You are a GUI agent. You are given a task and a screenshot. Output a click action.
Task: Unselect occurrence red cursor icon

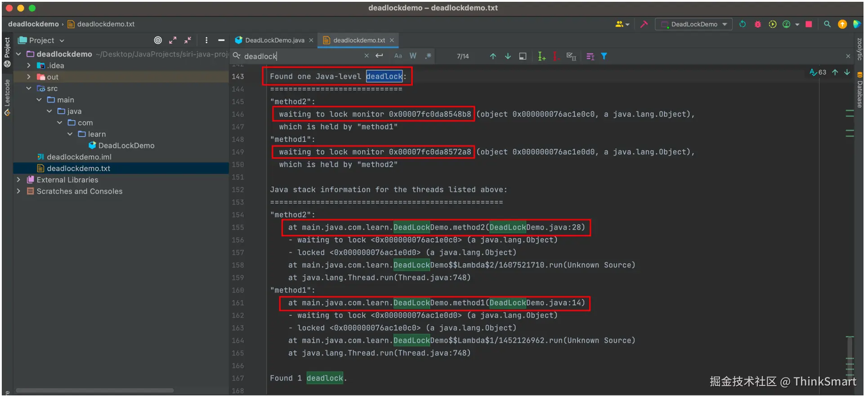click(556, 56)
